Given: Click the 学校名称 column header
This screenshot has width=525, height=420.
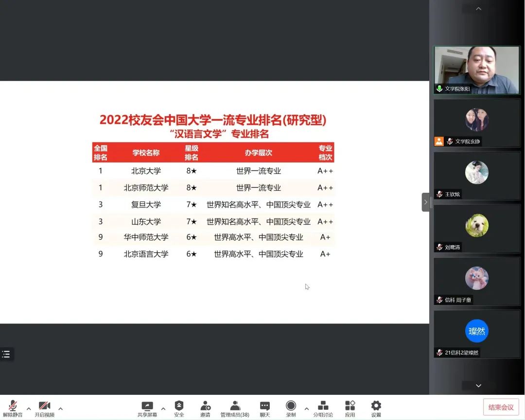Looking at the screenshot, I should [x=146, y=153].
